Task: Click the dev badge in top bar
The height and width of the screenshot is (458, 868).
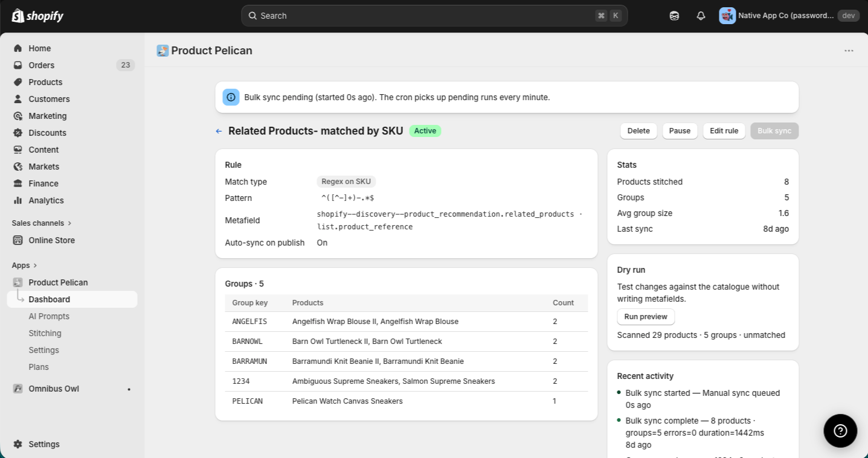Action: [x=849, y=16]
